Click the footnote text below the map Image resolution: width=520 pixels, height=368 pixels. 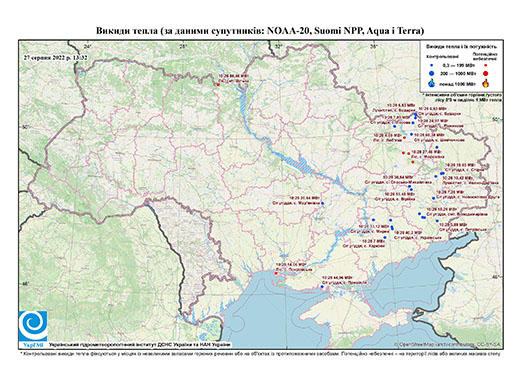pos(260,353)
